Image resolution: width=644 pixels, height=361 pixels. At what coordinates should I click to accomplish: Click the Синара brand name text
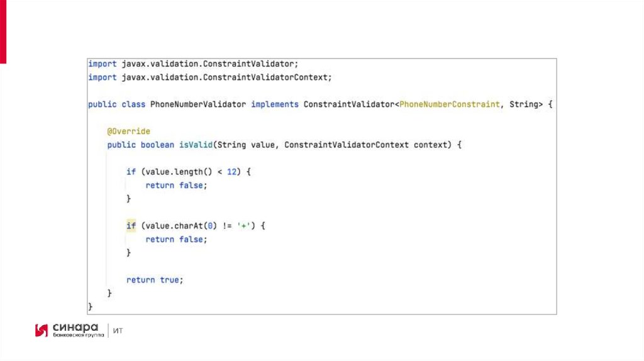coord(75,327)
